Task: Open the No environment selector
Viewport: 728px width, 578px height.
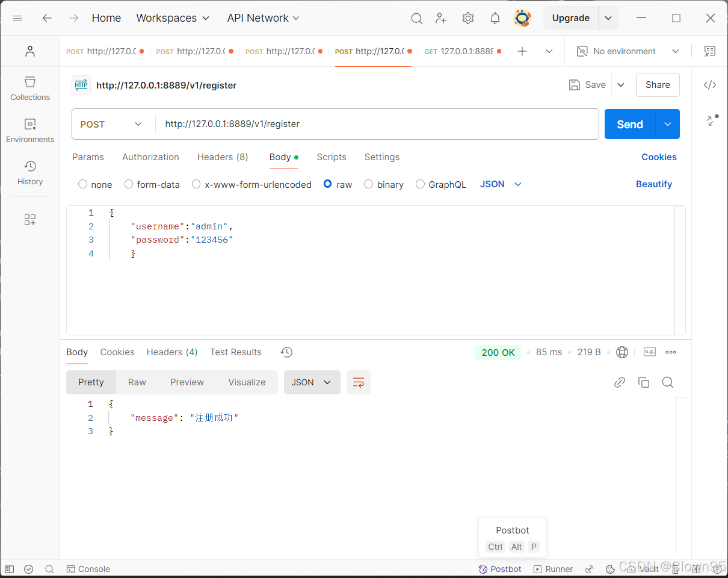Action: tap(628, 51)
